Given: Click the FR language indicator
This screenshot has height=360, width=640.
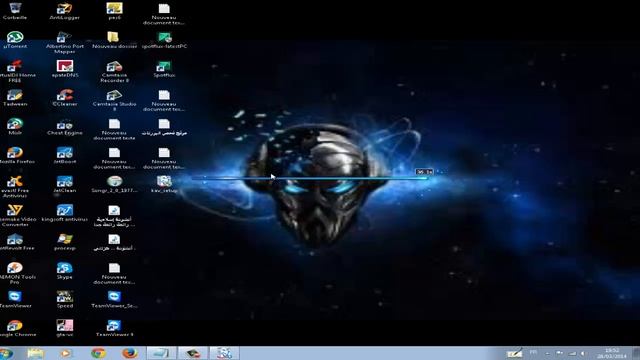Looking at the screenshot, I should coord(533,352).
